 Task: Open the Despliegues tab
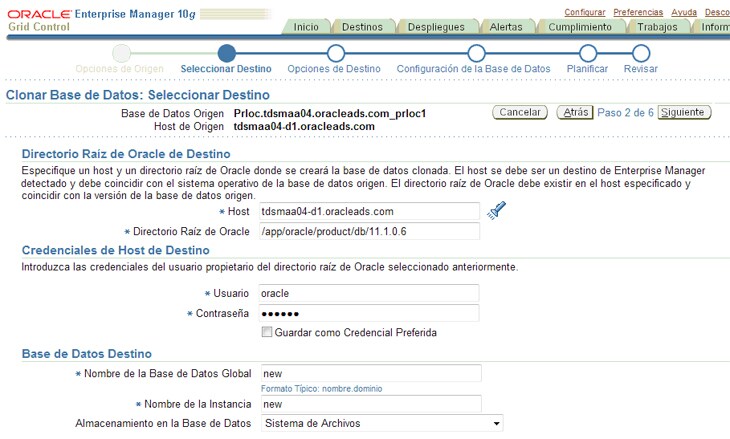pyautogui.click(x=436, y=27)
